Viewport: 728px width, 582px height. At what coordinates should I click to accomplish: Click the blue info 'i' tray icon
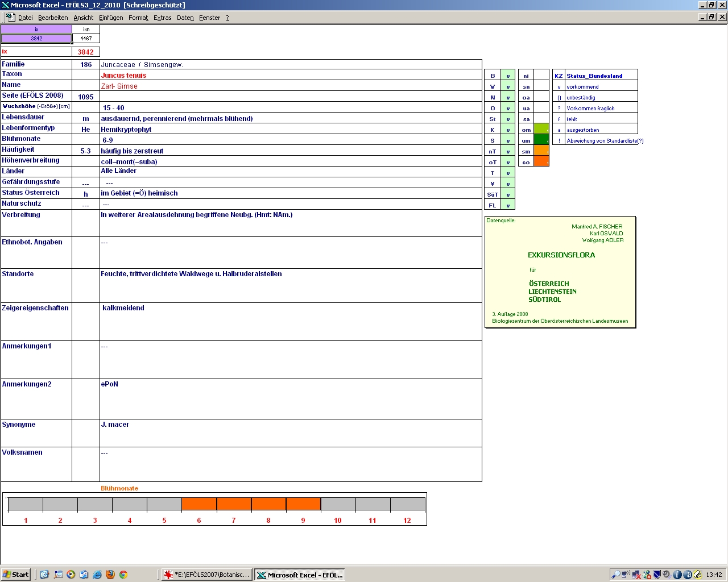point(677,575)
